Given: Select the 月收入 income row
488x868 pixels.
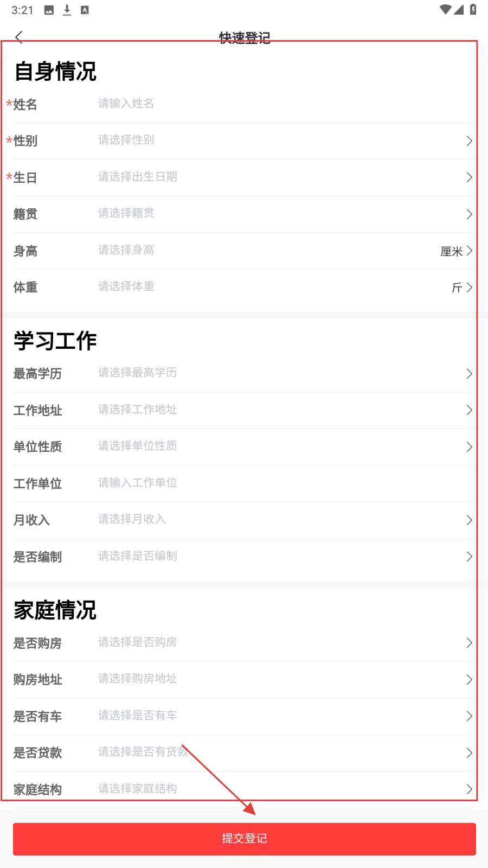Looking at the screenshot, I should point(244,520).
